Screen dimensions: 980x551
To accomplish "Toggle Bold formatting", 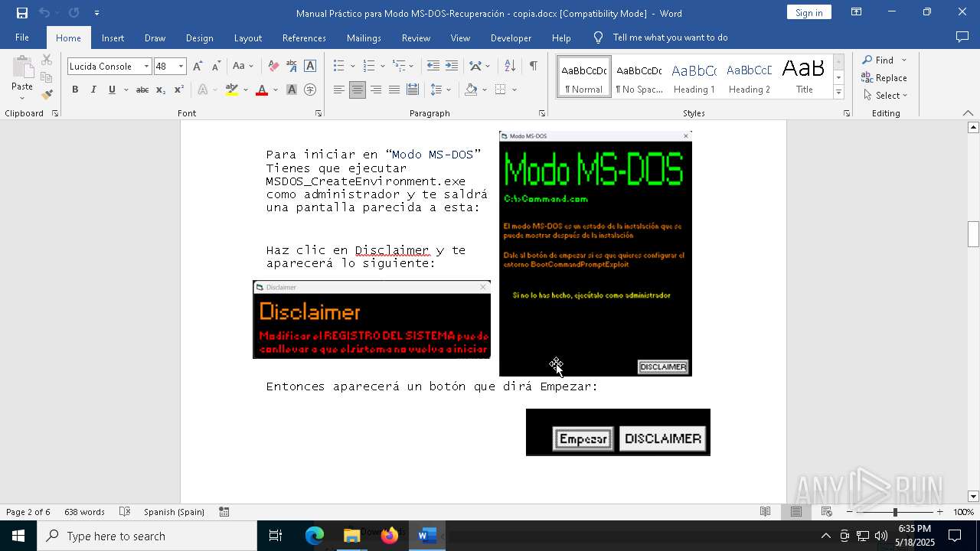I will click(75, 90).
